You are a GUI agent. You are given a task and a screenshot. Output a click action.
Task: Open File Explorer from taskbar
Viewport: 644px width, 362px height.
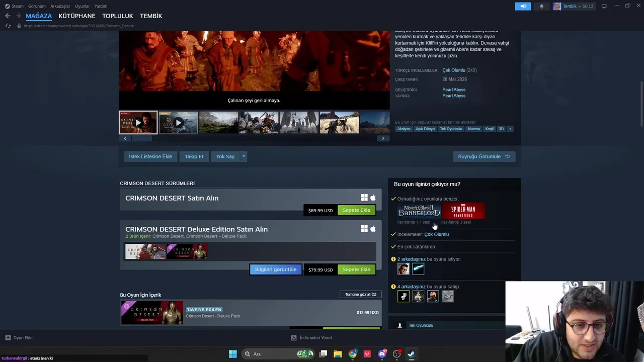(x=338, y=354)
